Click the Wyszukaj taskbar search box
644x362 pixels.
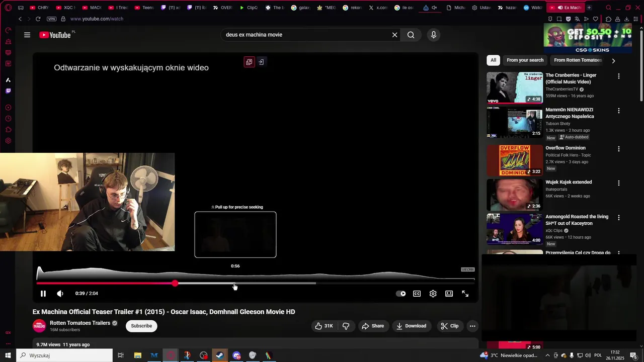pyautogui.click(x=64, y=355)
